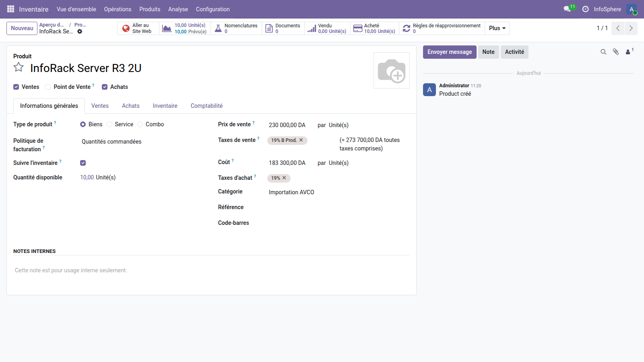Attach files with the paperclip icon
Screen dimensions: 644x362
point(615,52)
